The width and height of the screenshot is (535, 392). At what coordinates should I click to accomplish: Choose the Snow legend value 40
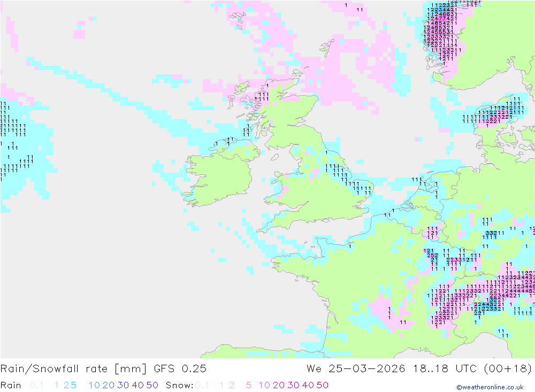coord(308,385)
